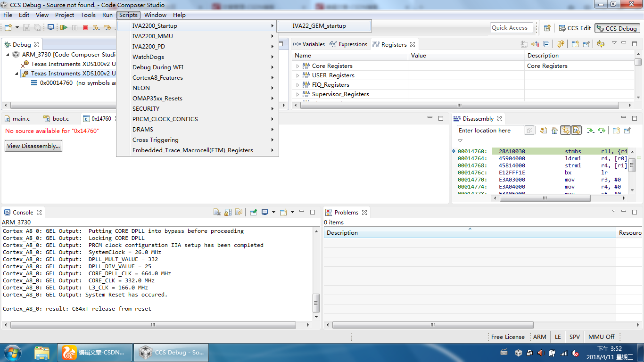This screenshot has width=644, height=362.
Task: Select CCS Debug perspective button
Action: (617, 28)
